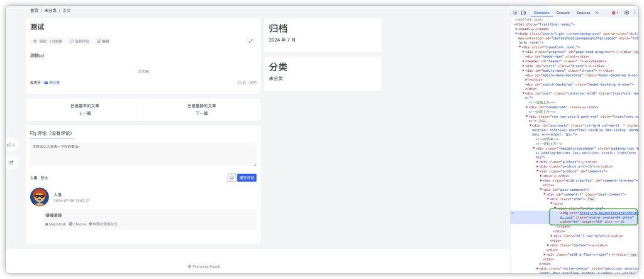This screenshot has width=644, height=279.
Task: Expand the div id="breadcrumb" node
Action: coord(527,107)
